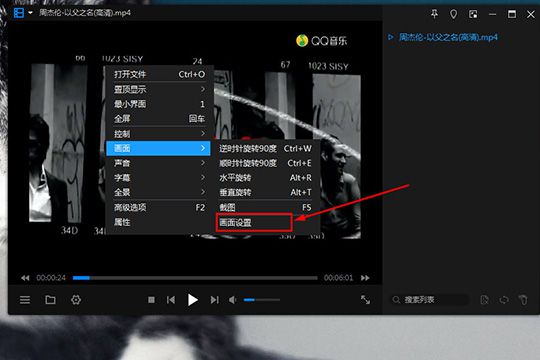Screen dimensions: 540x360
Task: Click the search magnifier icon in the playlist
Action: [x=396, y=300]
